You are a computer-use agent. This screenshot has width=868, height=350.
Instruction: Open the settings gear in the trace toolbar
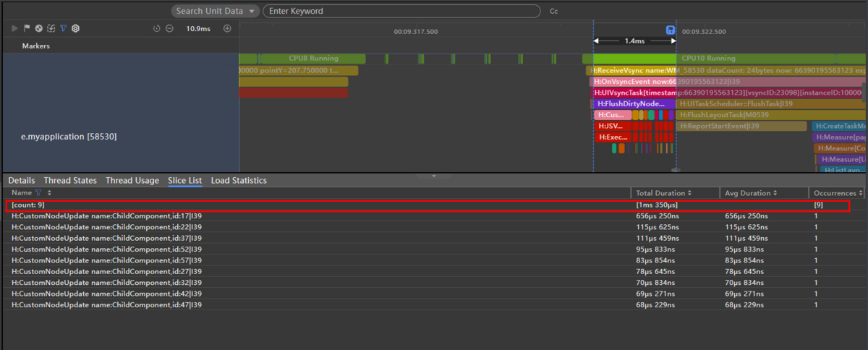(x=75, y=28)
